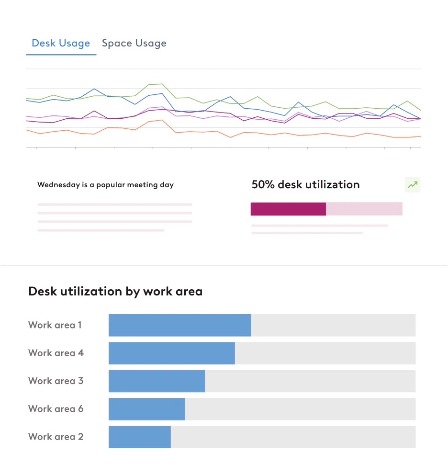Screen dimensions: 448x476
Task: Click the magenta desk utilization progress bar
Action: click(288, 209)
